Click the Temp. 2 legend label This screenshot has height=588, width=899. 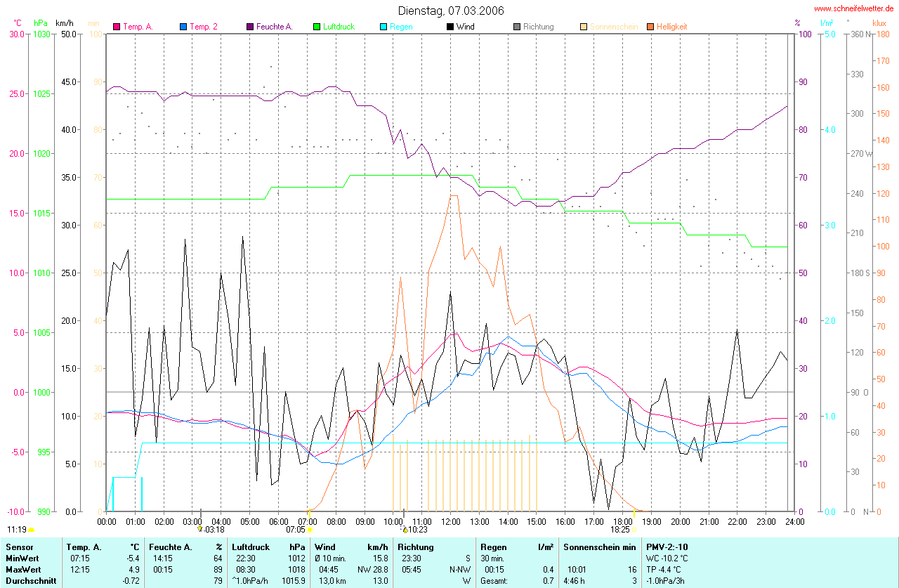click(x=204, y=27)
